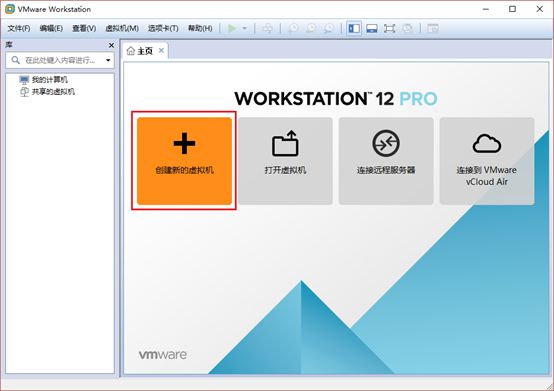Click the search magnifier icon in library
The image size is (554, 391).
point(15,60)
